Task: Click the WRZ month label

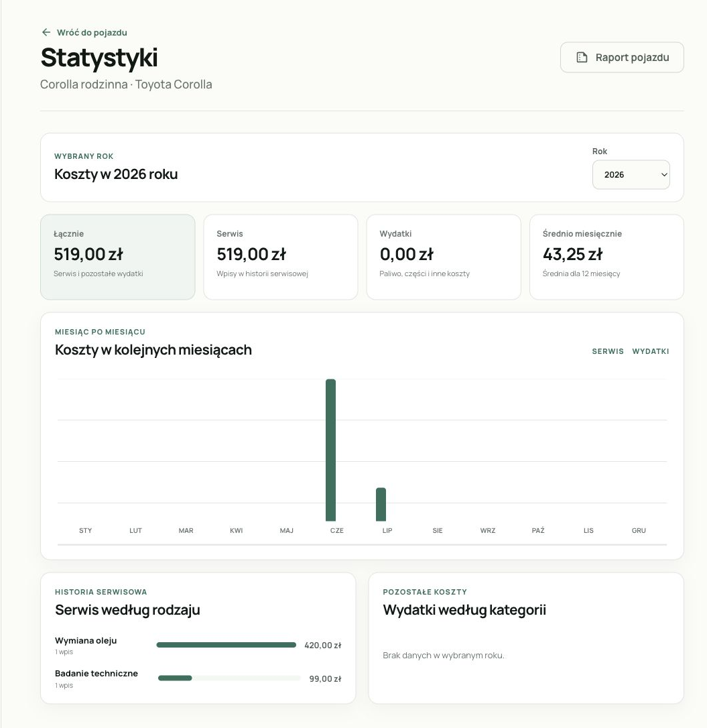Action: (488, 530)
